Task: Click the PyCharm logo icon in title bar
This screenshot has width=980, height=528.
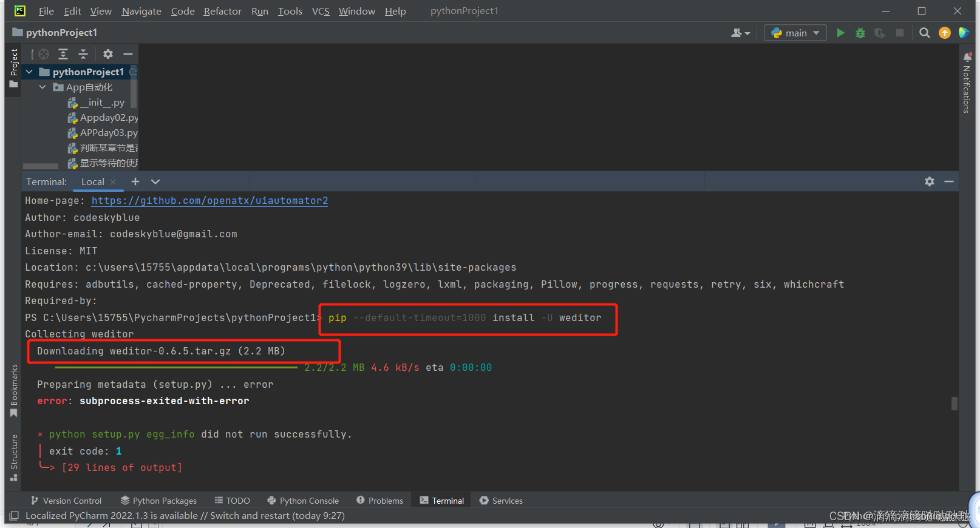Action: click(x=20, y=11)
